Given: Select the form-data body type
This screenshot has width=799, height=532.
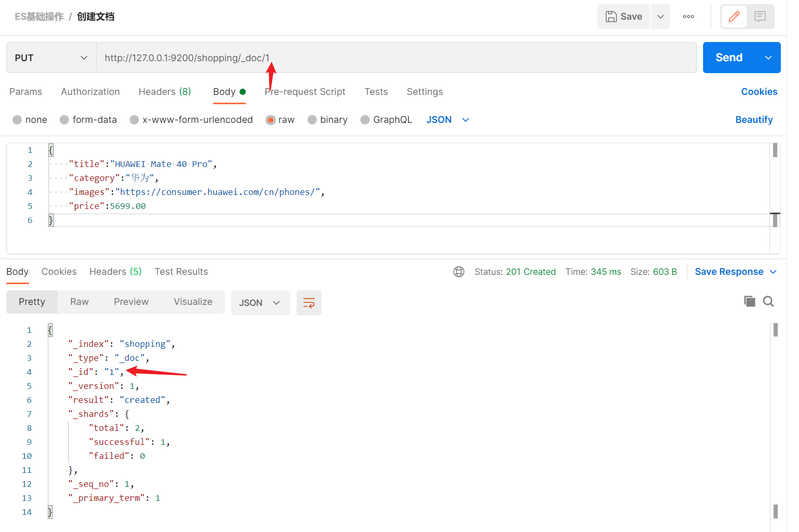Looking at the screenshot, I should [88, 119].
